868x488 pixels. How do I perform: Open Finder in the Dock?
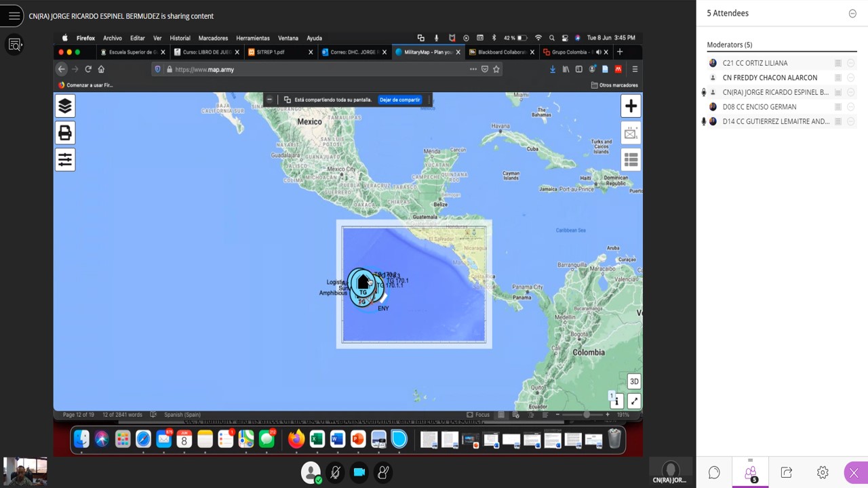(x=81, y=440)
